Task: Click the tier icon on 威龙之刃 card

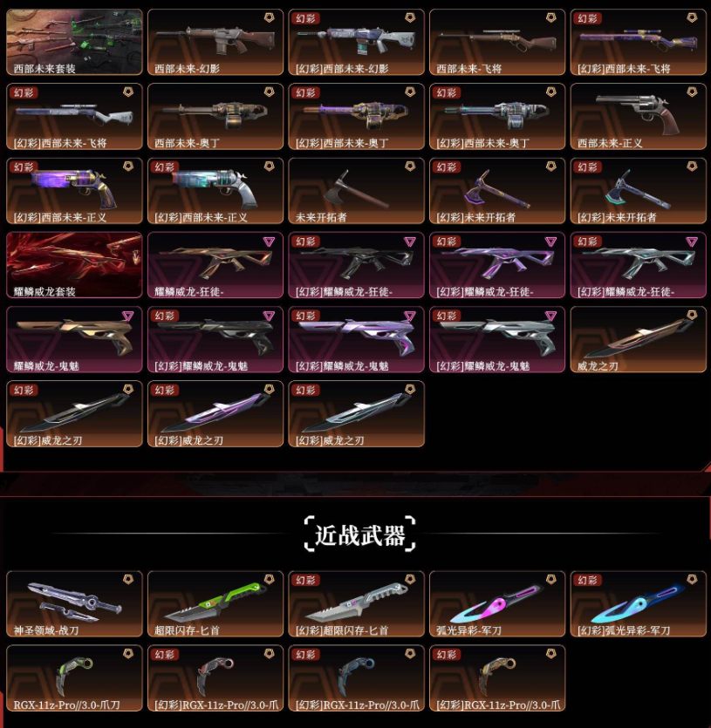Action: coord(692,315)
